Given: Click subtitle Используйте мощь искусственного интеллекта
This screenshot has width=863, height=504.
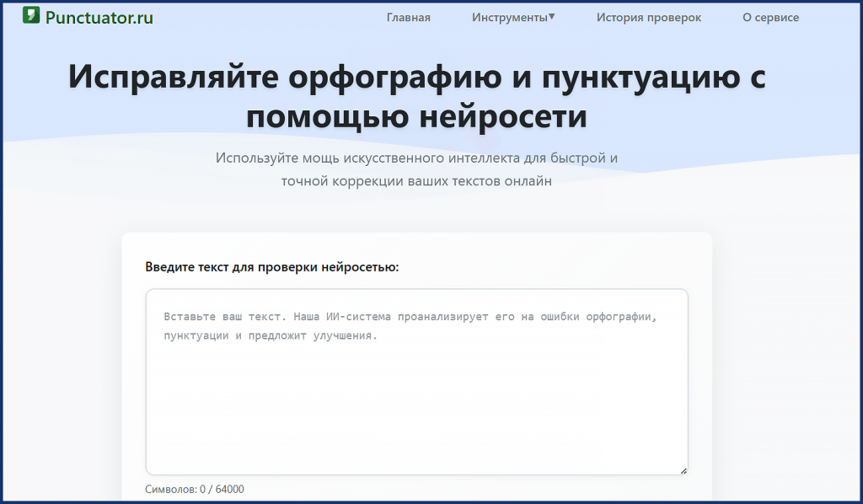Looking at the screenshot, I should click(416, 169).
